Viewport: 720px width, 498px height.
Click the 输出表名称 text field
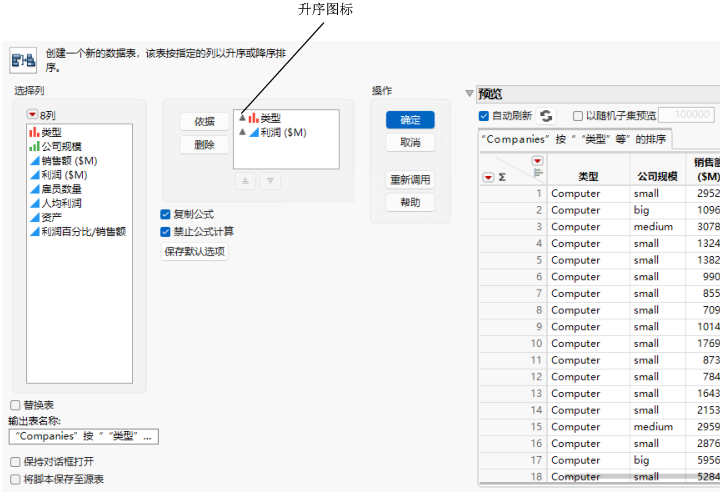pyautogui.click(x=84, y=436)
